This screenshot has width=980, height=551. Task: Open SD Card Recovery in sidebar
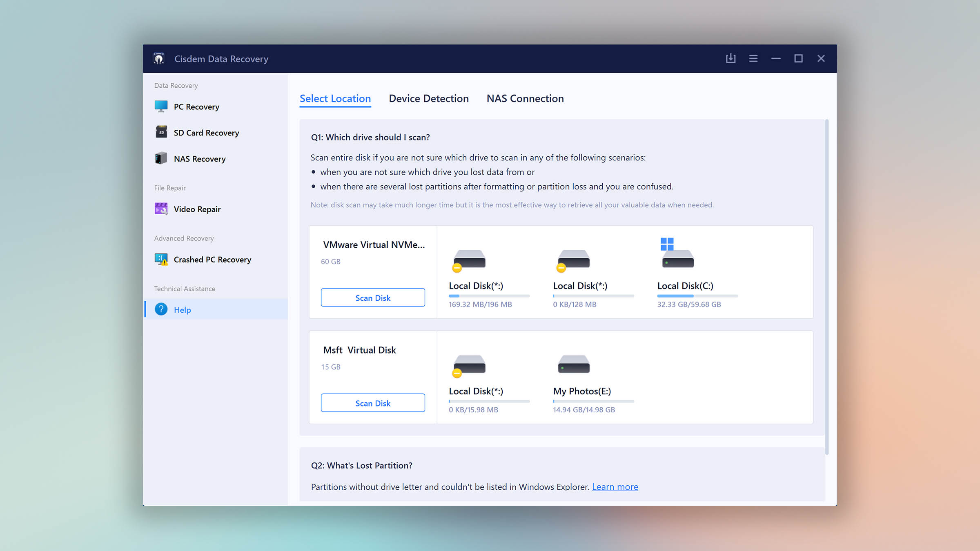click(x=216, y=133)
